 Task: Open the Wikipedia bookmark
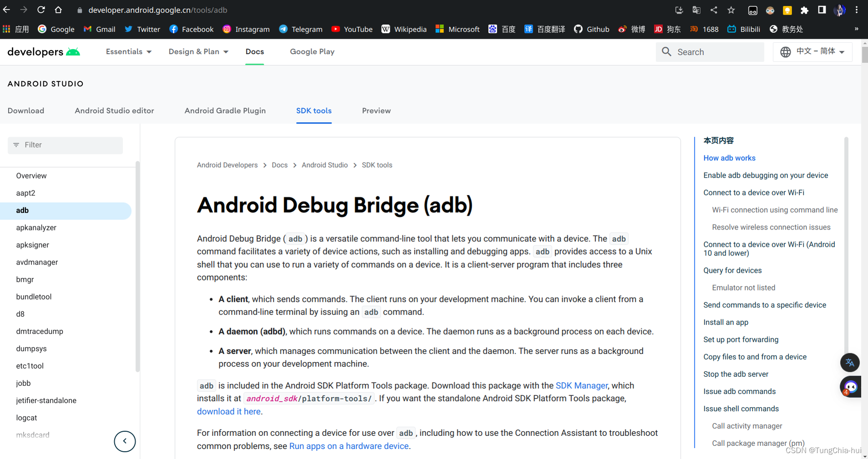tap(404, 29)
